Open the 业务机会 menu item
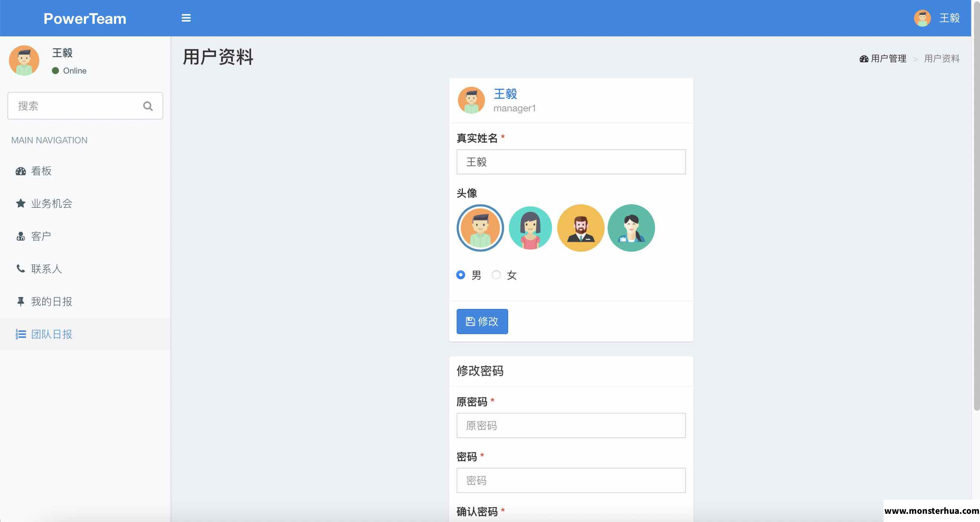Screen dimensions: 980x522 (85, 204)
